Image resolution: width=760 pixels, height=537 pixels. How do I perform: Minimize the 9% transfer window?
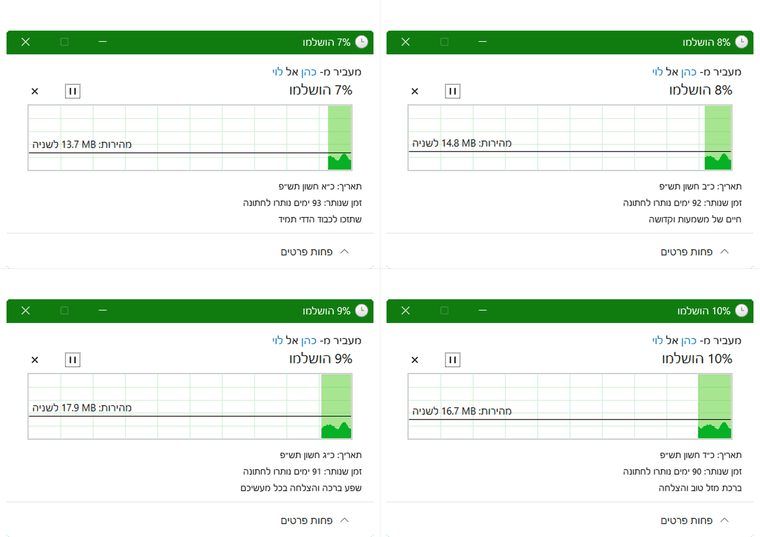[x=102, y=310]
